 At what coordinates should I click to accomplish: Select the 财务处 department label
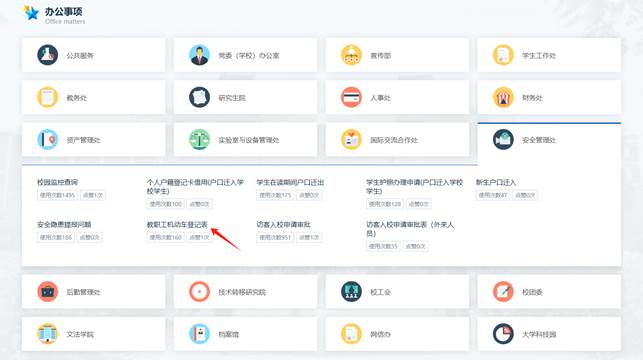click(532, 98)
